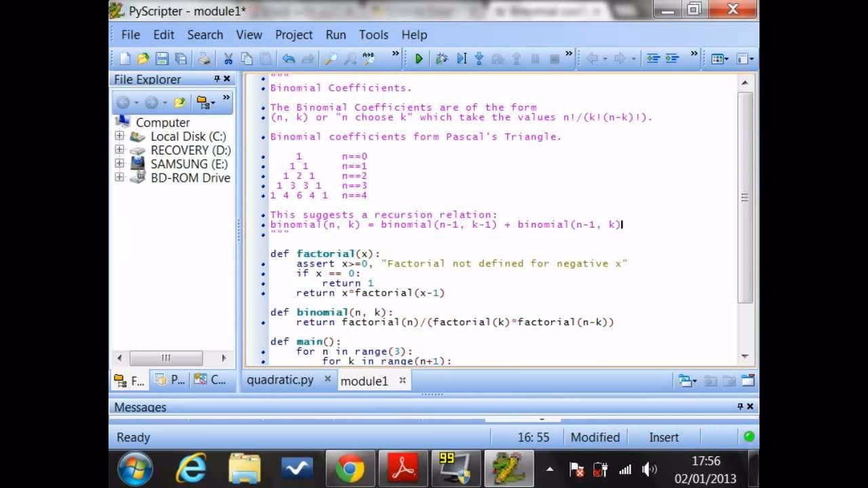Click editor vertical scrollbar down arrow
This screenshot has height=488, width=868.
pos(745,357)
